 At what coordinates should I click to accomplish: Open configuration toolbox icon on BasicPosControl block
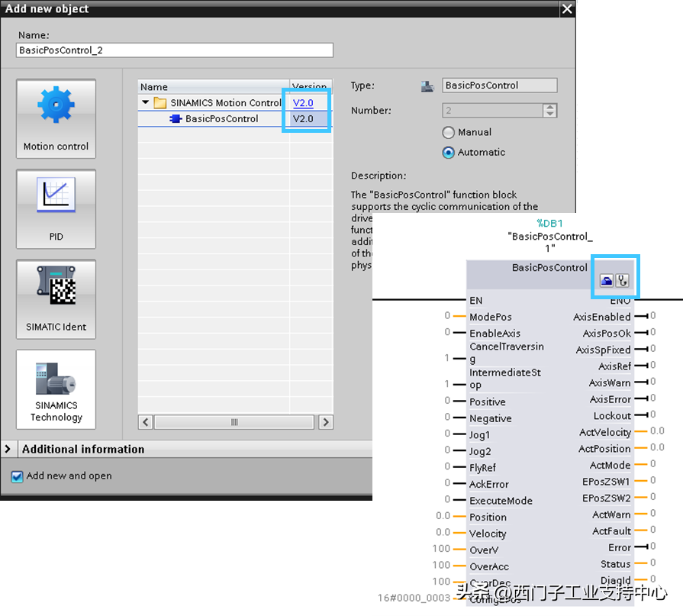pos(605,281)
